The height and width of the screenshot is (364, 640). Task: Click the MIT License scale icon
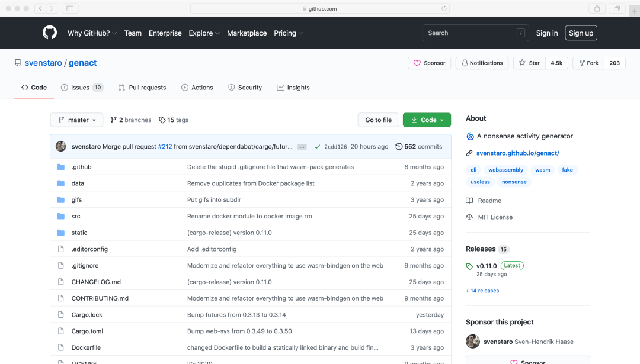pos(469,217)
